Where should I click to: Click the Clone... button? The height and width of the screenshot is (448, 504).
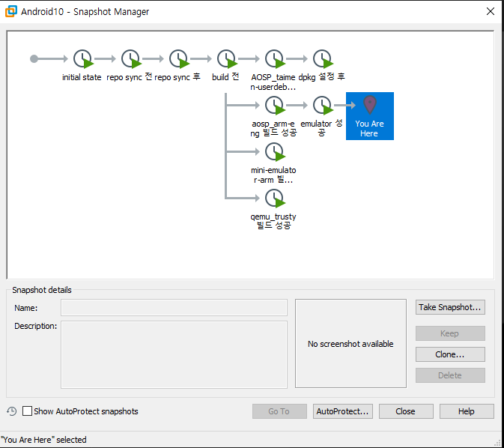[450, 354]
